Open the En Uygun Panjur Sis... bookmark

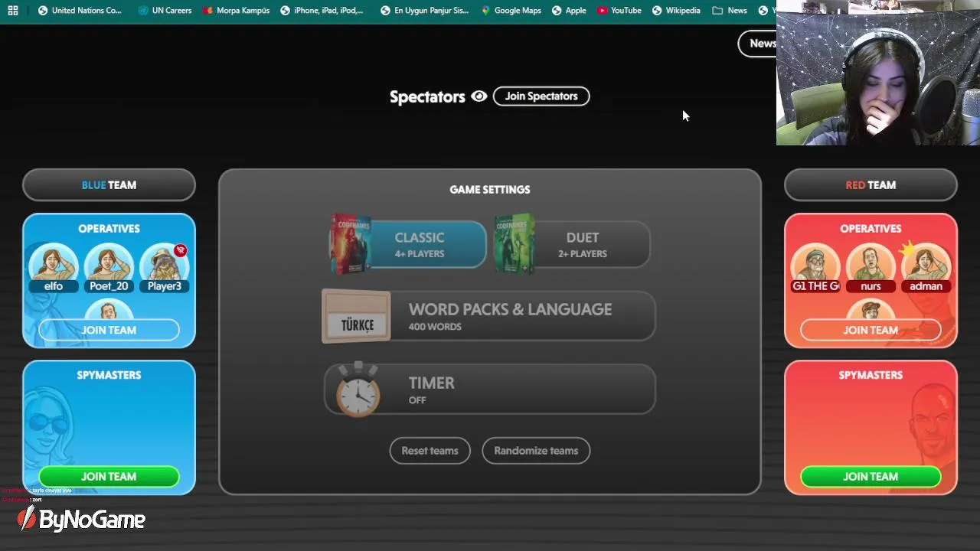click(x=424, y=11)
